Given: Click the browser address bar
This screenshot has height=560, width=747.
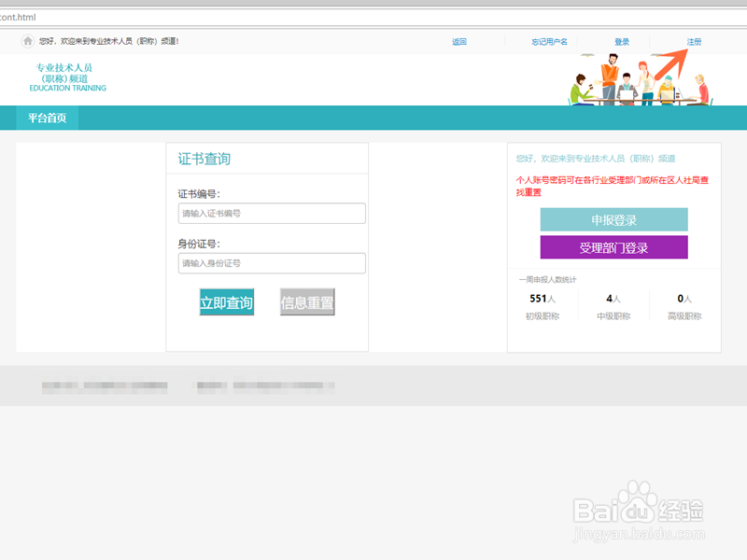Looking at the screenshot, I should click(373, 17).
